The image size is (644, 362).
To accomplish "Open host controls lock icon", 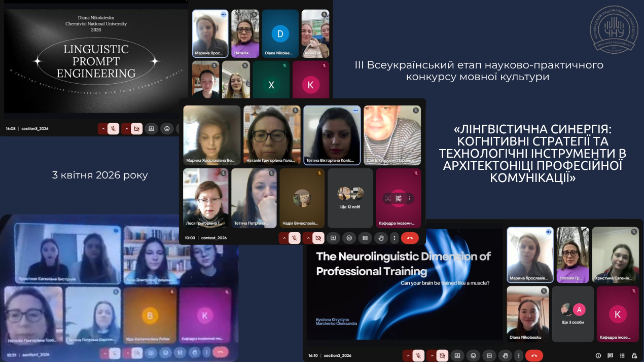I will (x=634, y=355).
